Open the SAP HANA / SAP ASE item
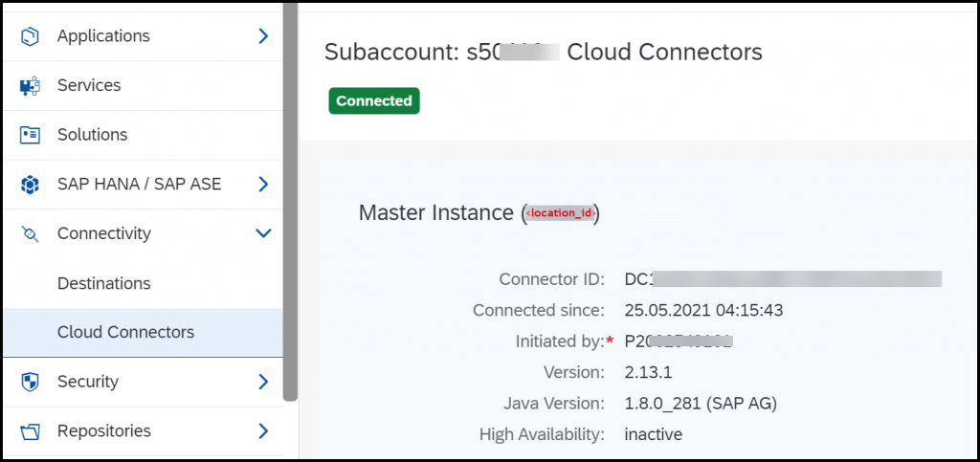 [x=143, y=185]
